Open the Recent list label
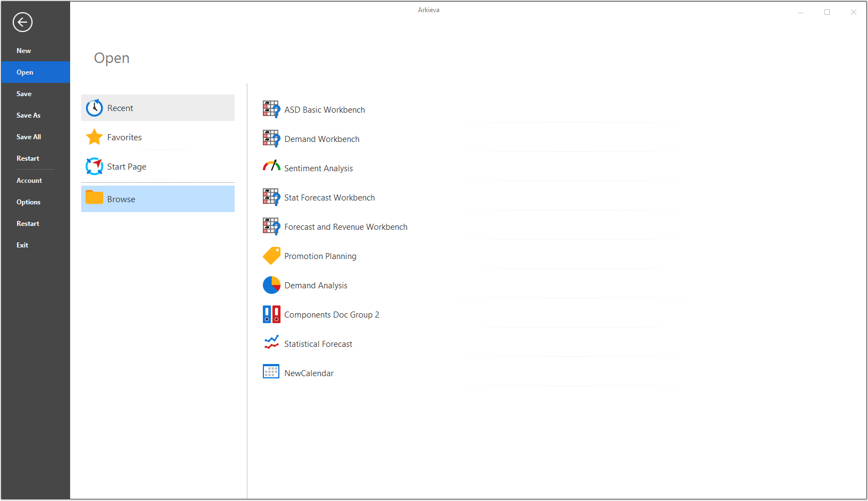Viewport: 868px width, 501px height. [x=120, y=108]
